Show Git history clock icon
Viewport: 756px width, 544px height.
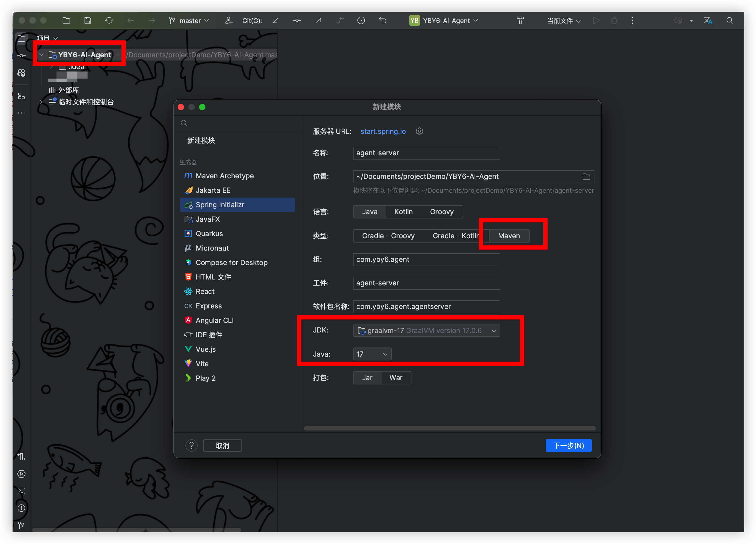pos(361,20)
